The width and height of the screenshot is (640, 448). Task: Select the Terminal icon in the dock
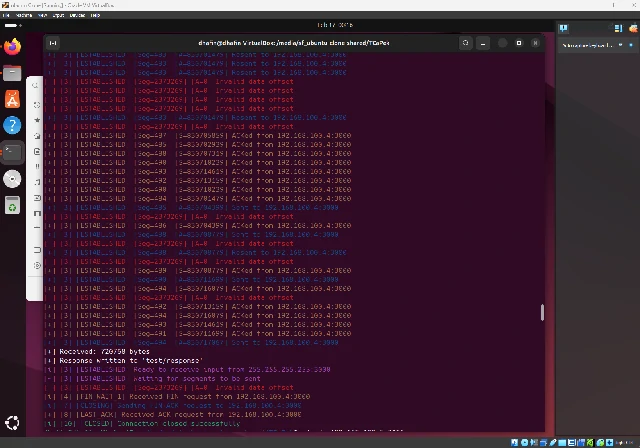(12, 152)
